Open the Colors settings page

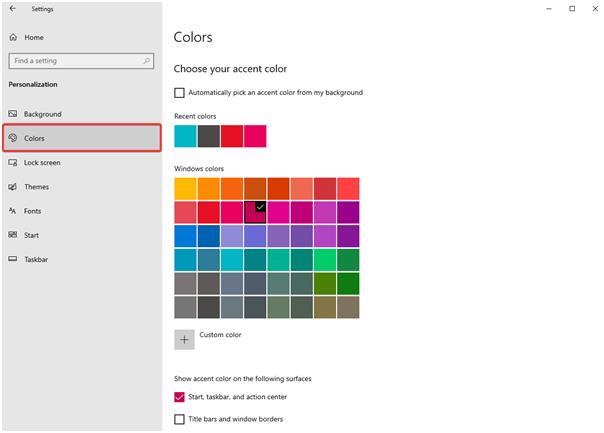[x=82, y=138]
